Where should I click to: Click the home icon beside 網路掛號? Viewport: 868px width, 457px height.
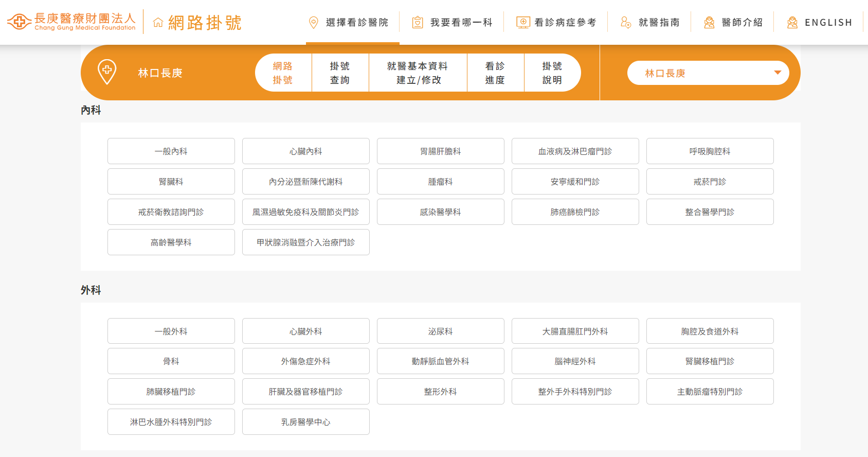(158, 23)
